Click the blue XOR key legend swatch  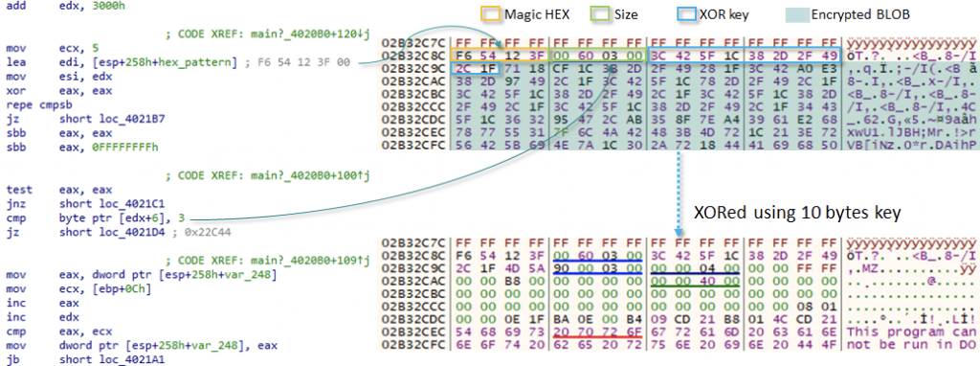point(685,13)
